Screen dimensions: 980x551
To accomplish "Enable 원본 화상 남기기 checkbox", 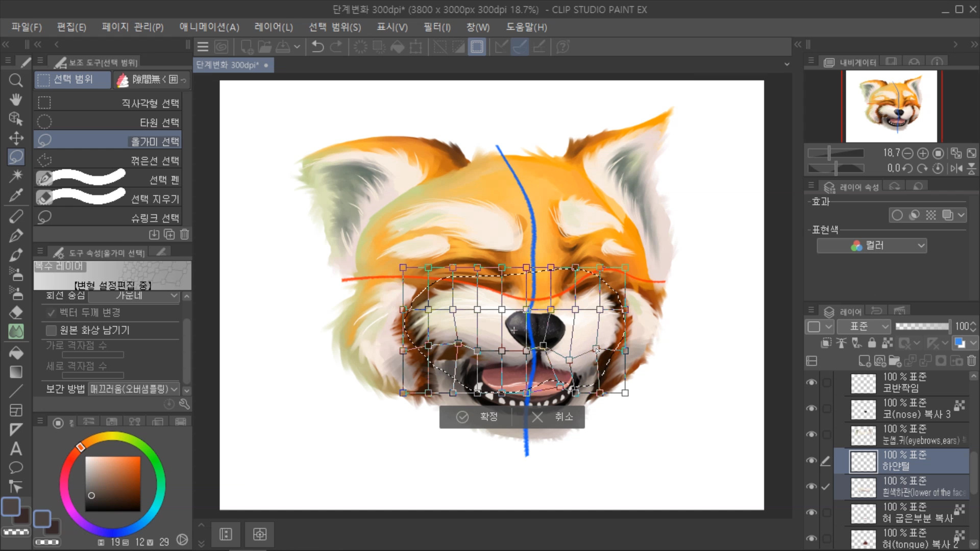I will (x=51, y=331).
